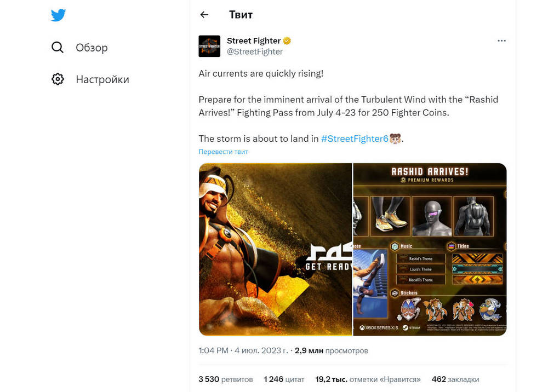View the 1 246 цитат list
The height and width of the screenshot is (392, 548).
(x=284, y=379)
